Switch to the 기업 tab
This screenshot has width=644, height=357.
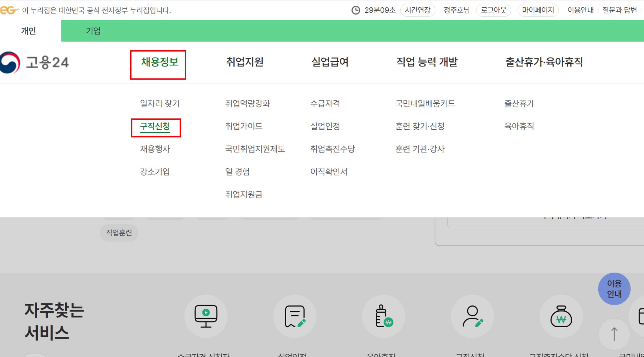93,31
